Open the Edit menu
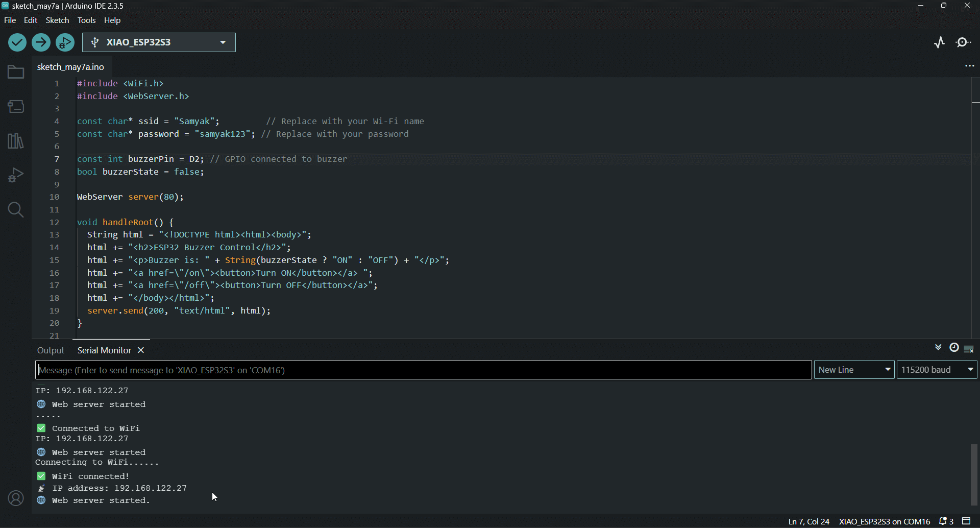 [31, 20]
